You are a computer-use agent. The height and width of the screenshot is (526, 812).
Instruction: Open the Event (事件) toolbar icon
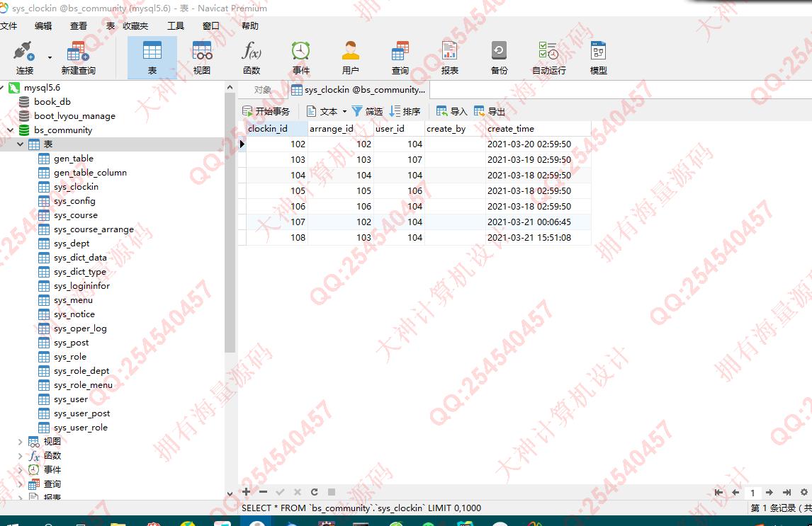pos(300,58)
